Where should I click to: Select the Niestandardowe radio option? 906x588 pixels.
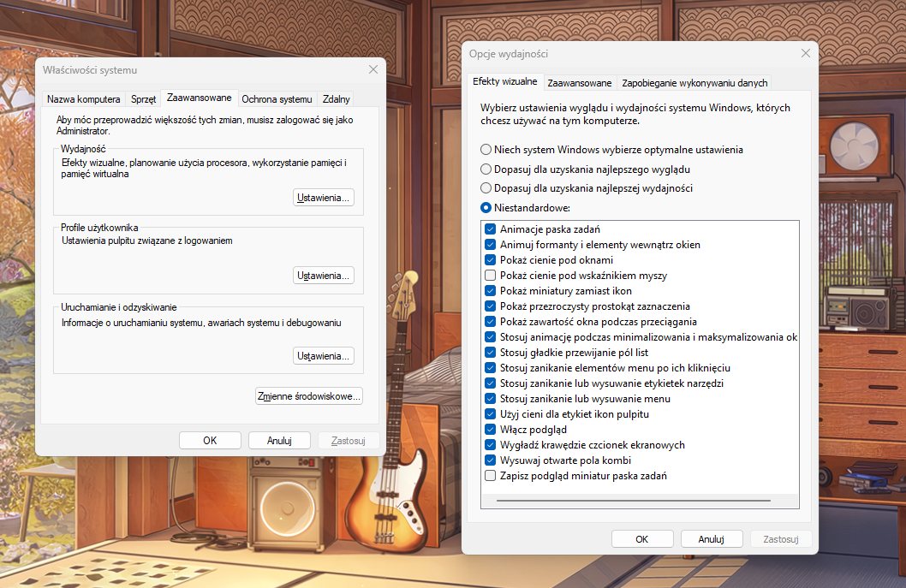point(486,208)
